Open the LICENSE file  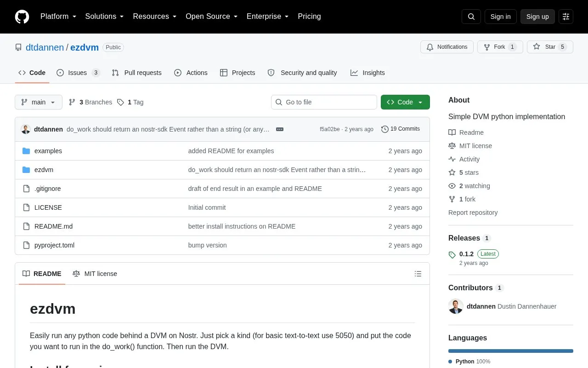[x=48, y=207]
